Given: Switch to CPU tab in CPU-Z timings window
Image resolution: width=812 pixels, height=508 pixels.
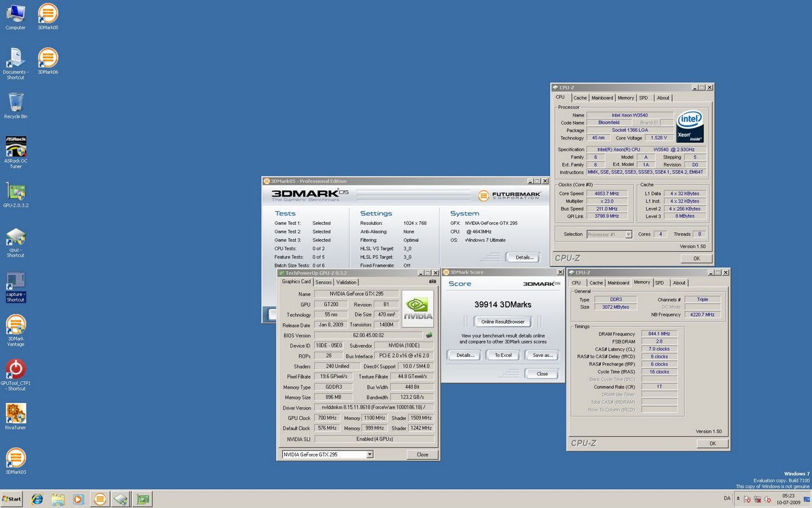Looking at the screenshot, I should click(x=576, y=282).
